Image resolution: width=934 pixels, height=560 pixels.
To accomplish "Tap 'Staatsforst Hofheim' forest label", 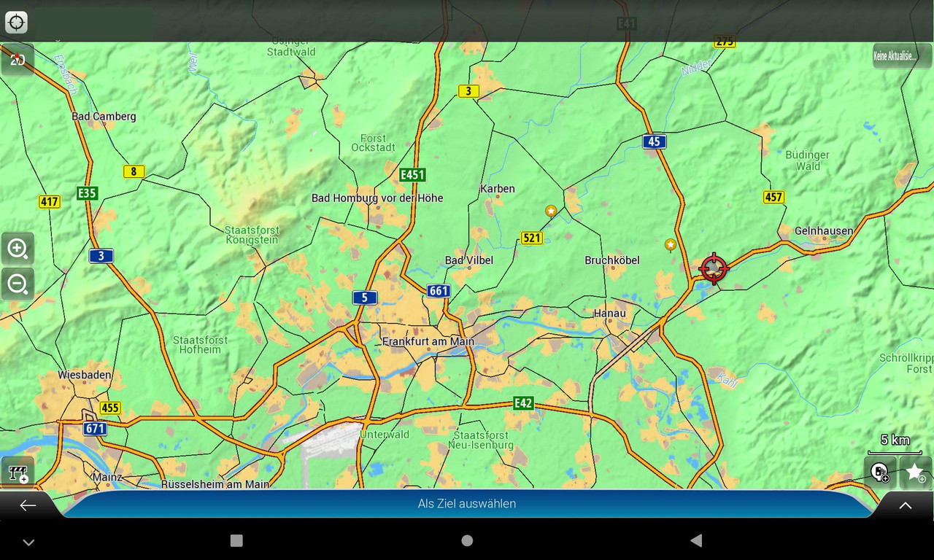I will coord(201,345).
